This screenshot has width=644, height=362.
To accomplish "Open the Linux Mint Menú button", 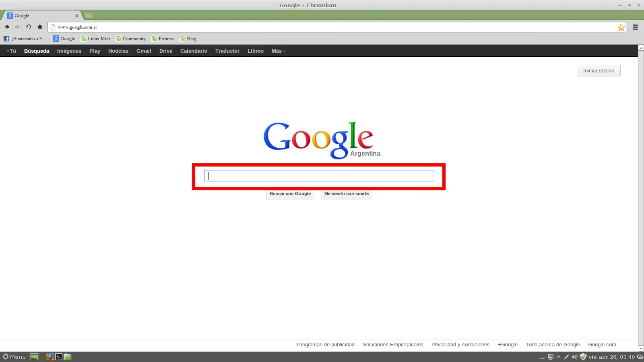I will (14, 357).
